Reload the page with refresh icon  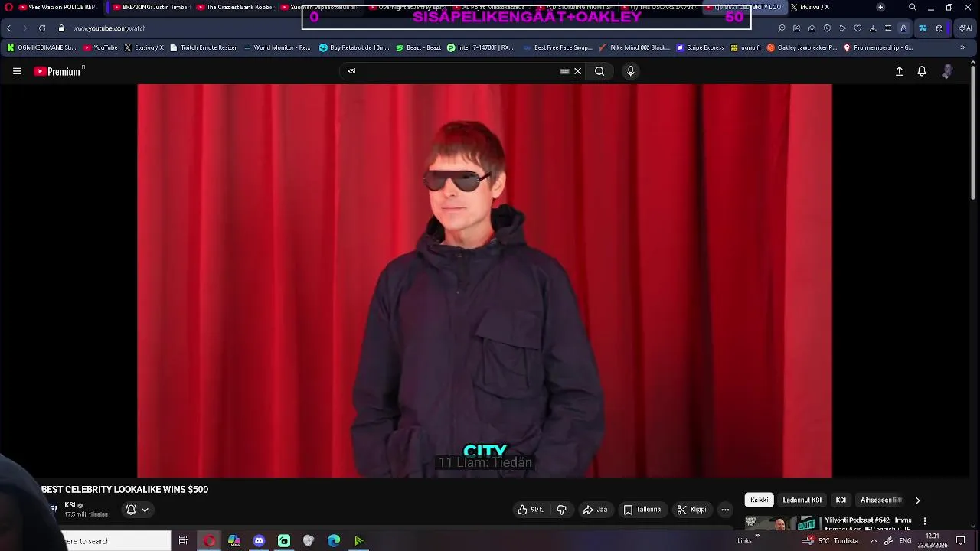pos(42,28)
